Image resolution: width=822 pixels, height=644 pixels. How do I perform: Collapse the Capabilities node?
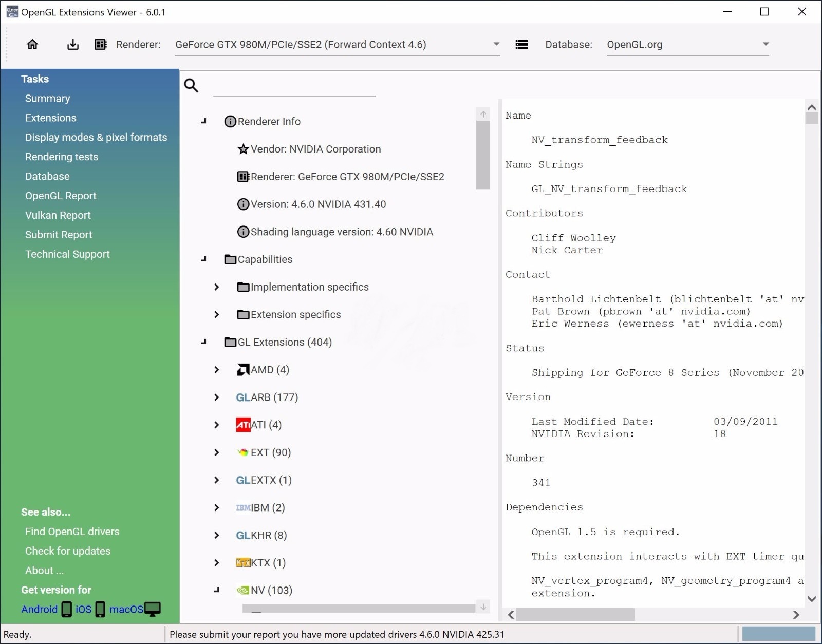(x=204, y=259)
